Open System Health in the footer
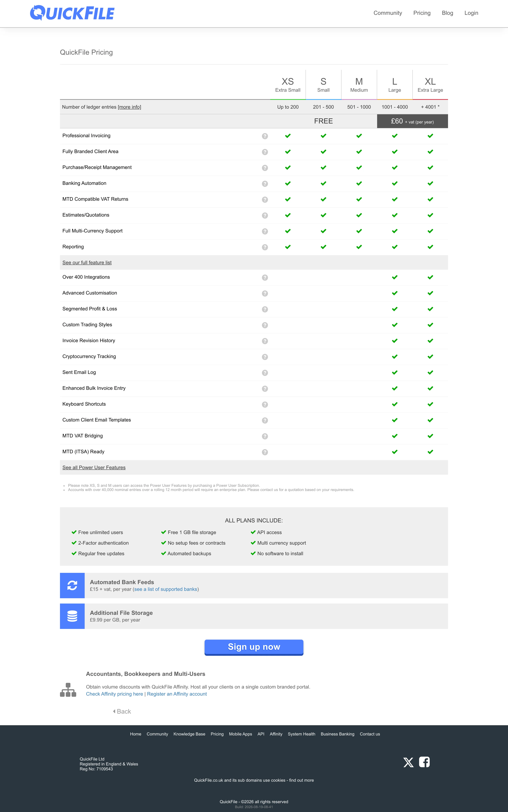Viewport: 508px width, 812px height. point(301,734)
